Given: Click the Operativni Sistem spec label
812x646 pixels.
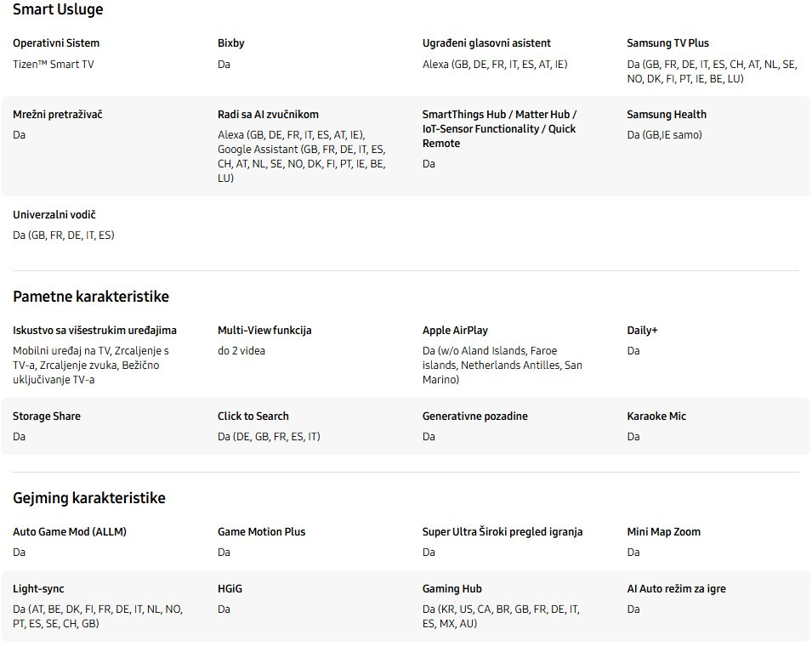Looking at the screenshot, I should (56, 43).
